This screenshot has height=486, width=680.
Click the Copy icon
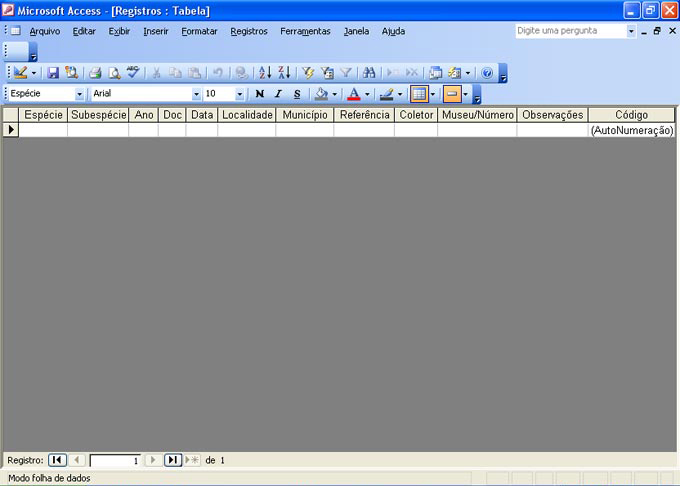coord(175,73)
